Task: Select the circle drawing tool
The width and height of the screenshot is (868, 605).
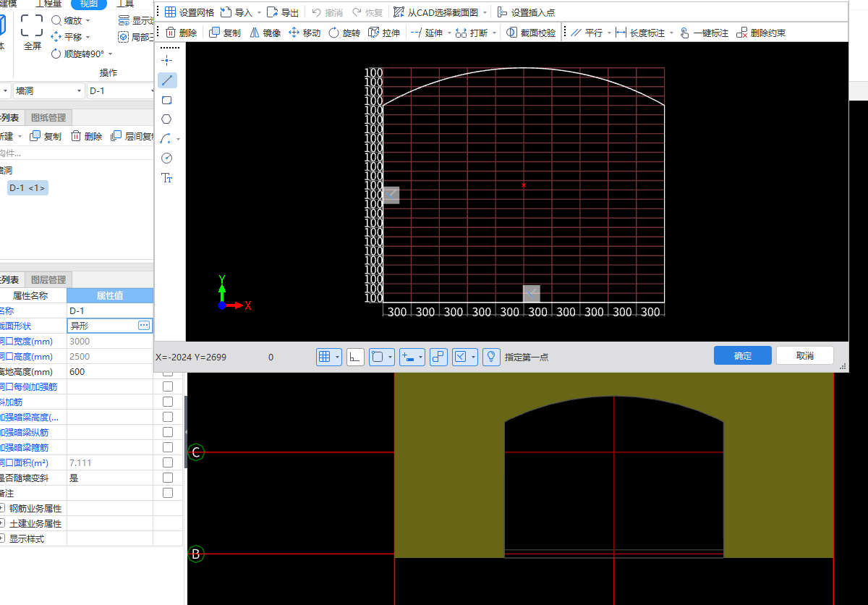Action: 167,158
